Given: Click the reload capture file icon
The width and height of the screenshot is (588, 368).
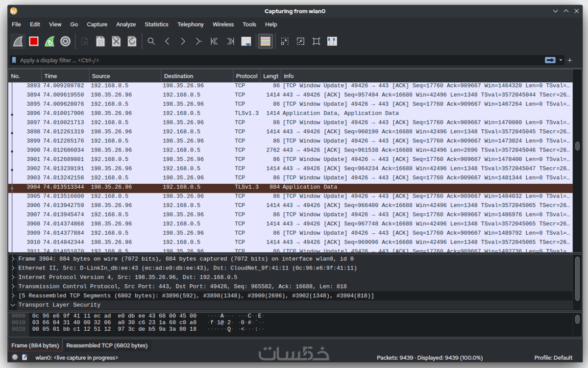Looking at the screenshot, I should pos(132,42).
